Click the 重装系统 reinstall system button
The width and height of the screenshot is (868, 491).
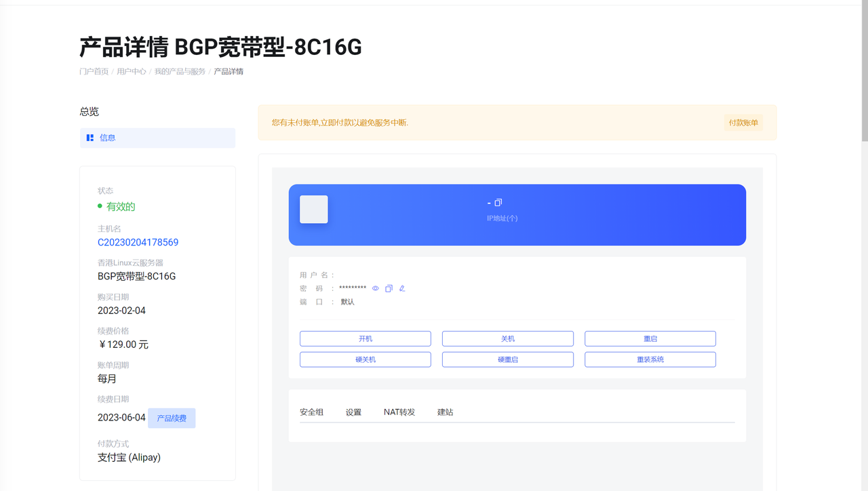pos(650,359)
